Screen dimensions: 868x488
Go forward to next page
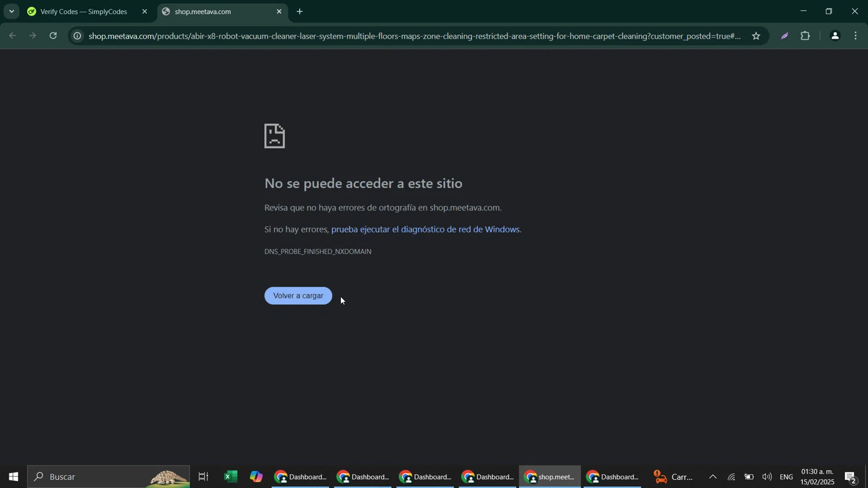point(33,36)
